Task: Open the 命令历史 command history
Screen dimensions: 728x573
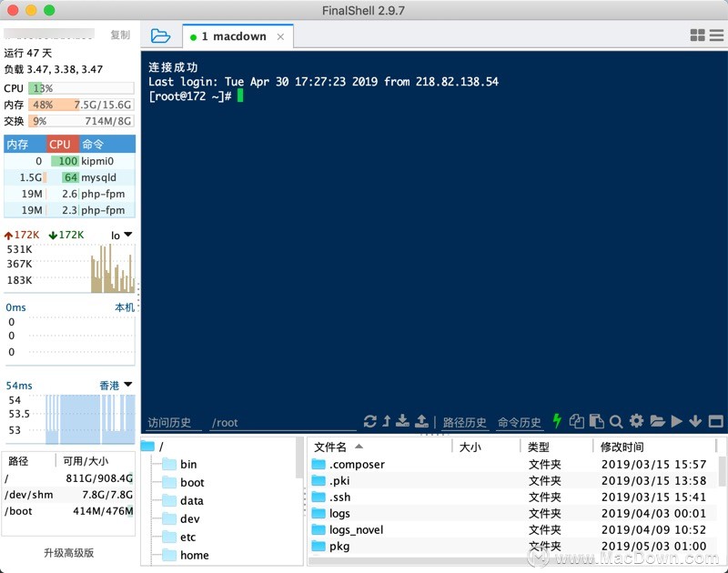Action: pos(519,423)
